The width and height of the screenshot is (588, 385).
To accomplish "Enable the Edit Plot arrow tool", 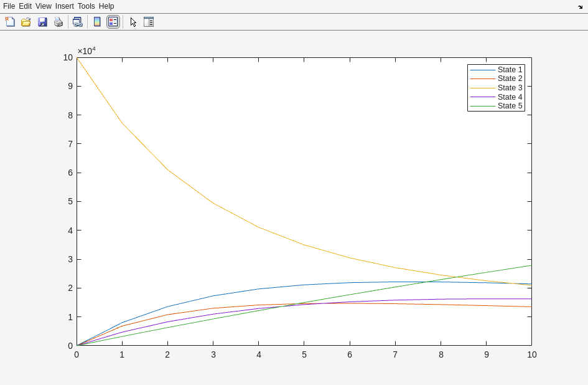I will [x=133, y=22].
